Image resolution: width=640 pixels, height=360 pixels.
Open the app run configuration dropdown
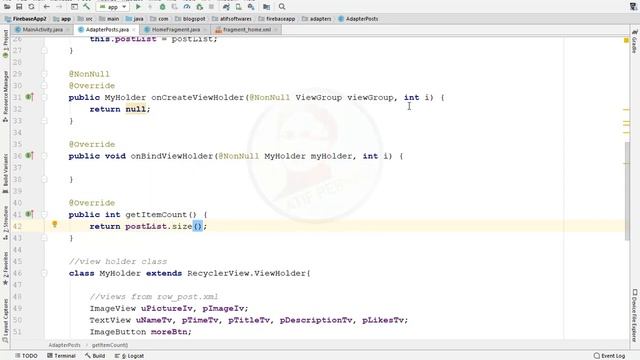[113, 7]
